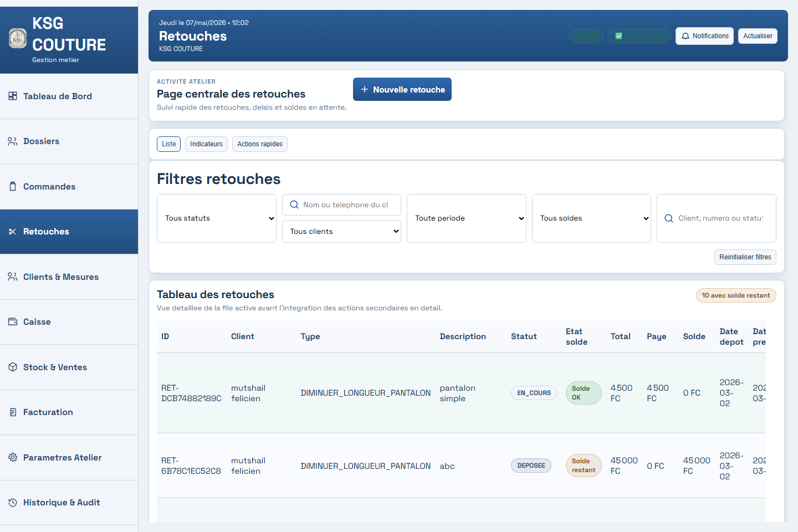Image resolution: width=798 pixels, height=532 pixels.
Task: Click the EN_COURS status badge
Action: click(x=534, y=393)
